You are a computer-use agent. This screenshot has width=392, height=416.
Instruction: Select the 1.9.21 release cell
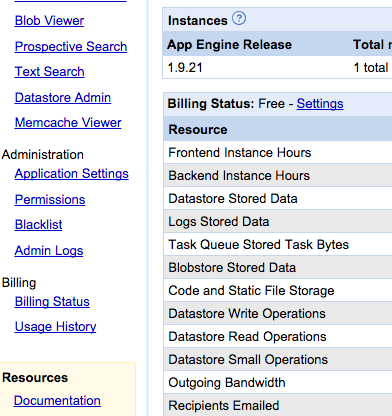(x=185, y=68)
